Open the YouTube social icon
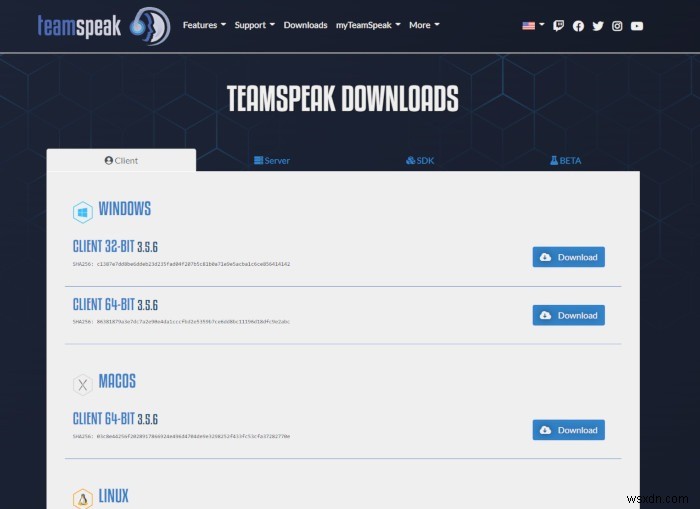The image size is (700, 509). [637, 26]
